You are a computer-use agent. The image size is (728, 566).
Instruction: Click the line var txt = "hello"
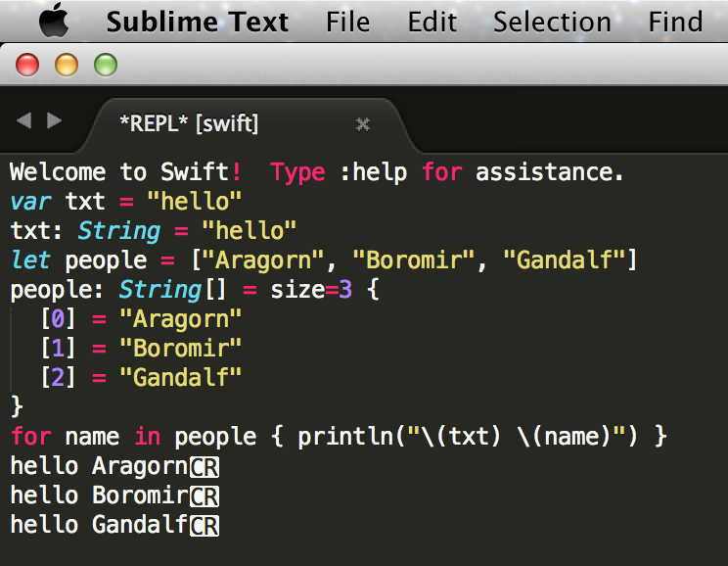[x=126, y=202]
